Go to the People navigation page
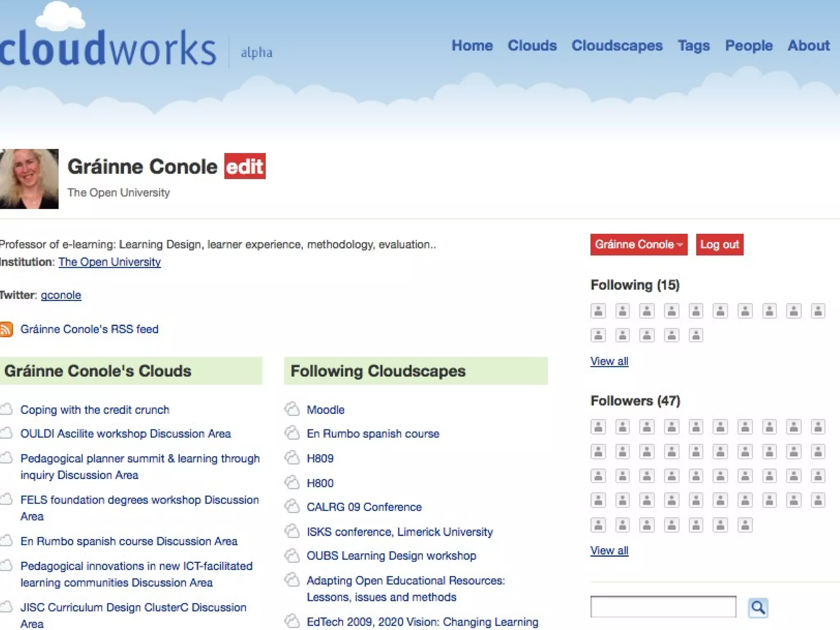 (749, 46)
